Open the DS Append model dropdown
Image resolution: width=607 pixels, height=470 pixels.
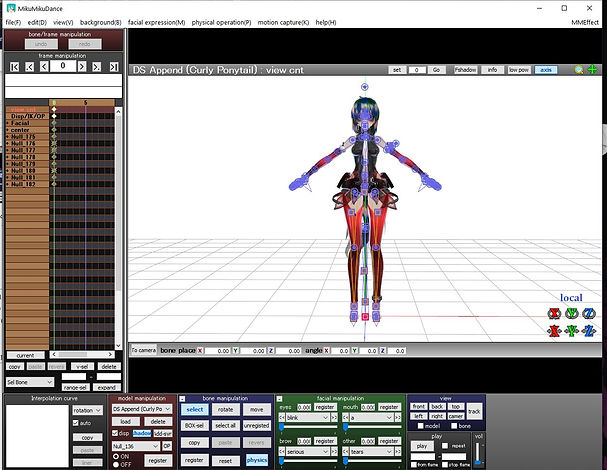click(142, 409)
